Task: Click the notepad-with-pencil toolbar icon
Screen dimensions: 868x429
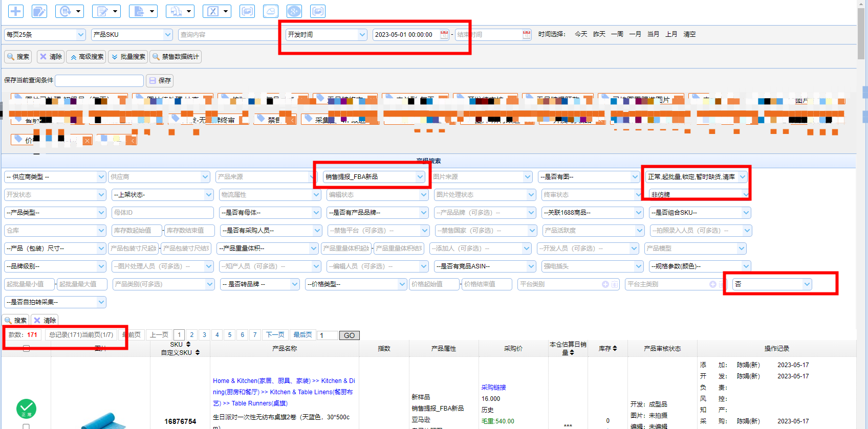Action: pyautogui.click(x=106, y=11)
